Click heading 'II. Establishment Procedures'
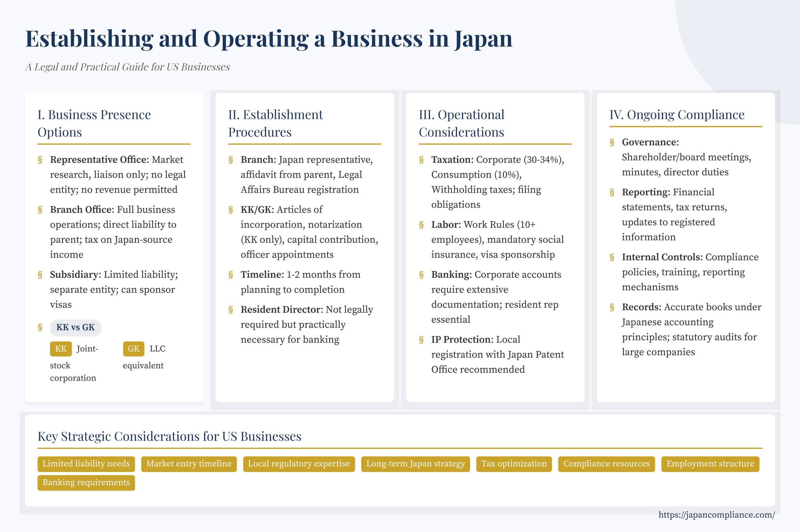This screenshot has width=800, height=532. point(276,123)
